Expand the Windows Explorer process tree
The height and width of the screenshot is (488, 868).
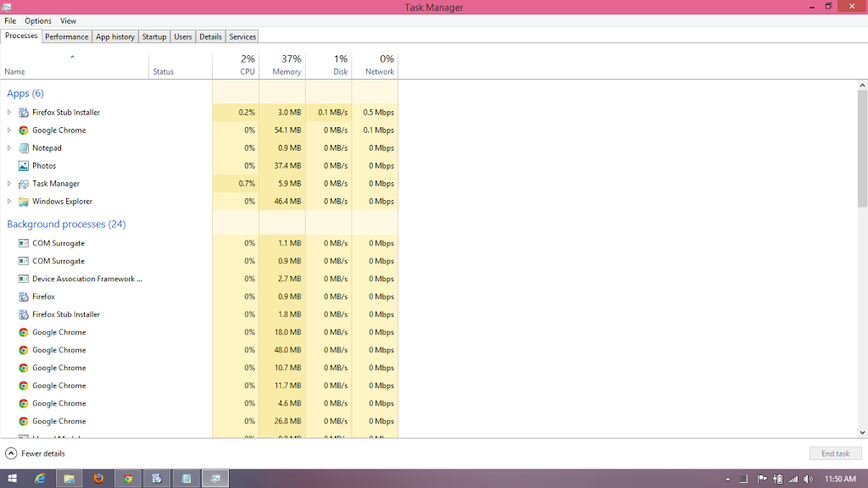point(9,202)
